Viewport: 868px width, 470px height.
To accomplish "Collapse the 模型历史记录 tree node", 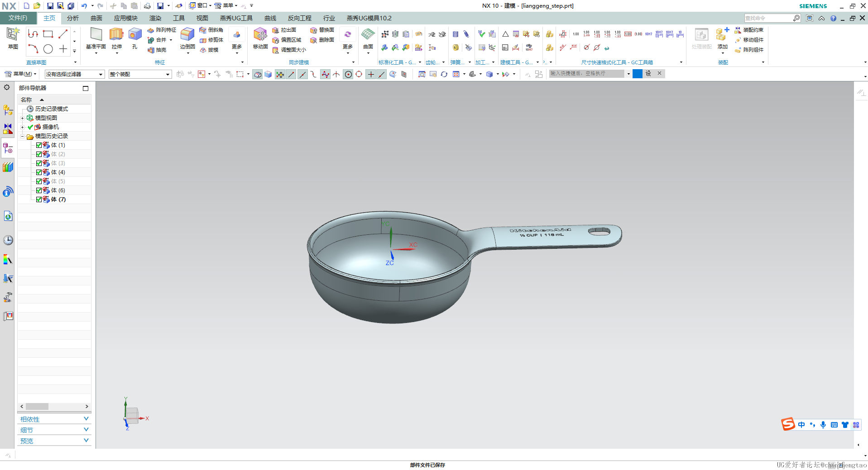I will 22,136.
